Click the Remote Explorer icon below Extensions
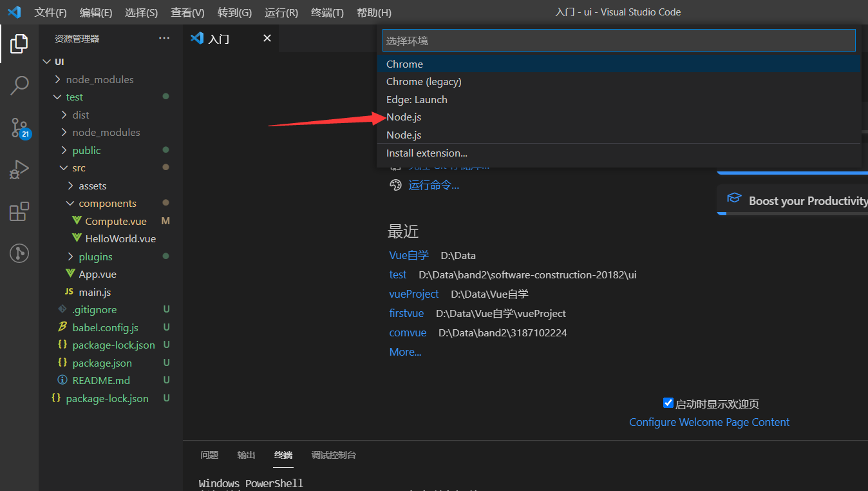868x491 pixels. (19, 253)
